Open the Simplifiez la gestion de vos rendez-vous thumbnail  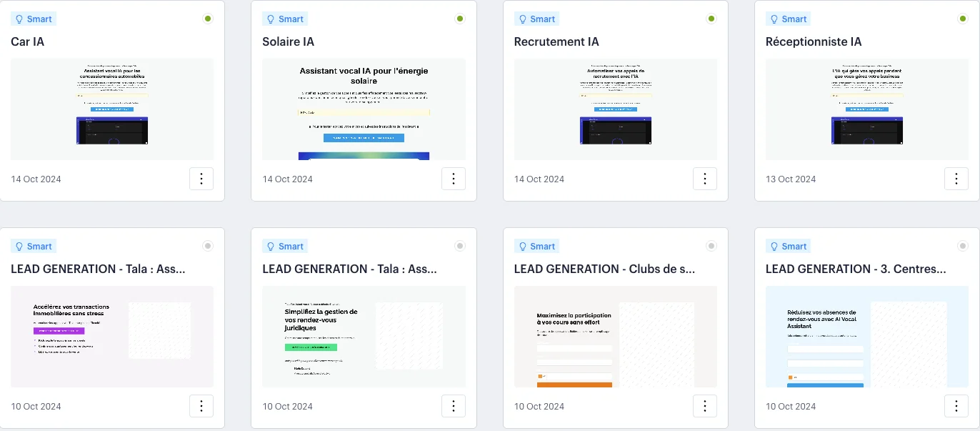point(364,336)
